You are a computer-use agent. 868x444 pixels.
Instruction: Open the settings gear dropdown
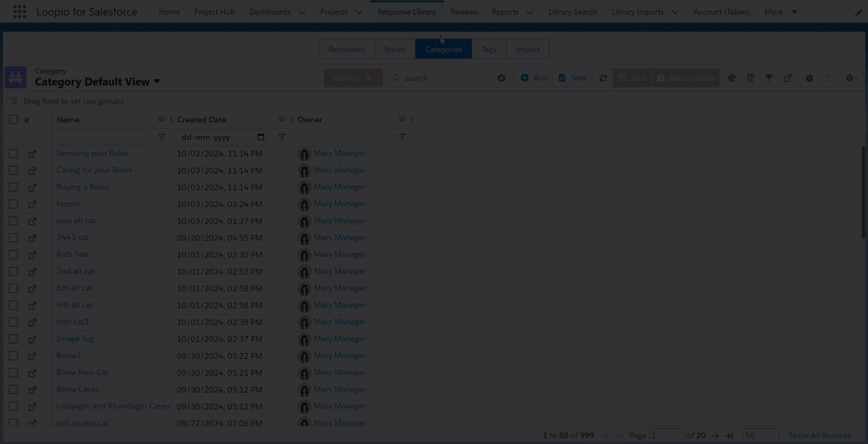[x=851, y=78]
